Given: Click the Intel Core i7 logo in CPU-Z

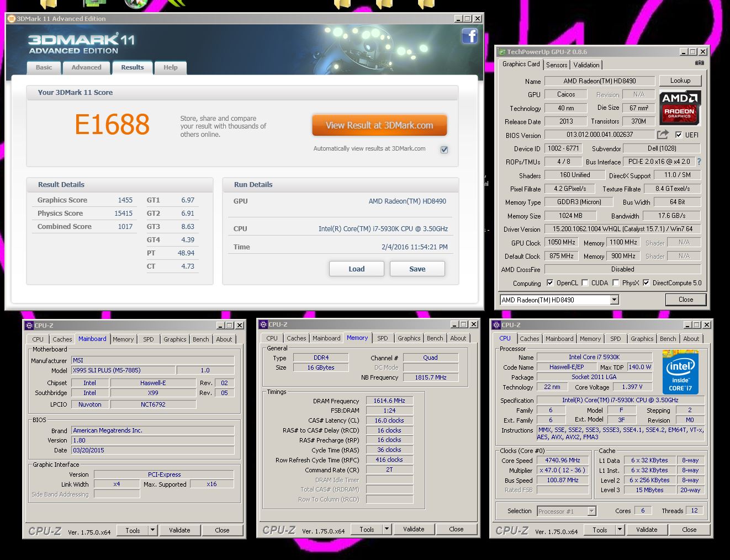Looking at the screenshot, I should pos(680,372).
